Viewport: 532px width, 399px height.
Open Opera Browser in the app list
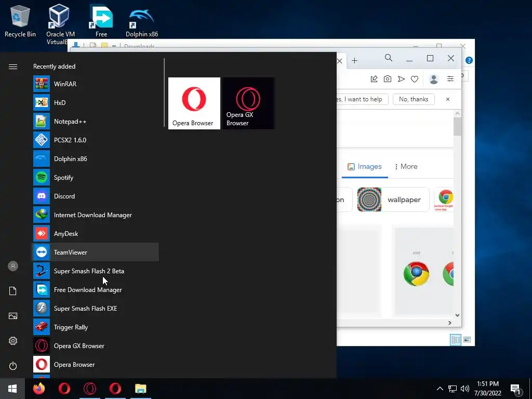click(96, 364)
